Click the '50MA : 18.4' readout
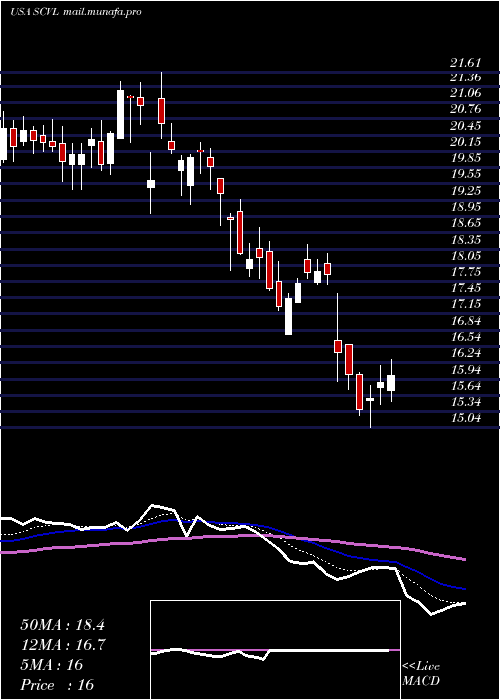The width and height of the screenshot is (500, 700). pos(62,625)
